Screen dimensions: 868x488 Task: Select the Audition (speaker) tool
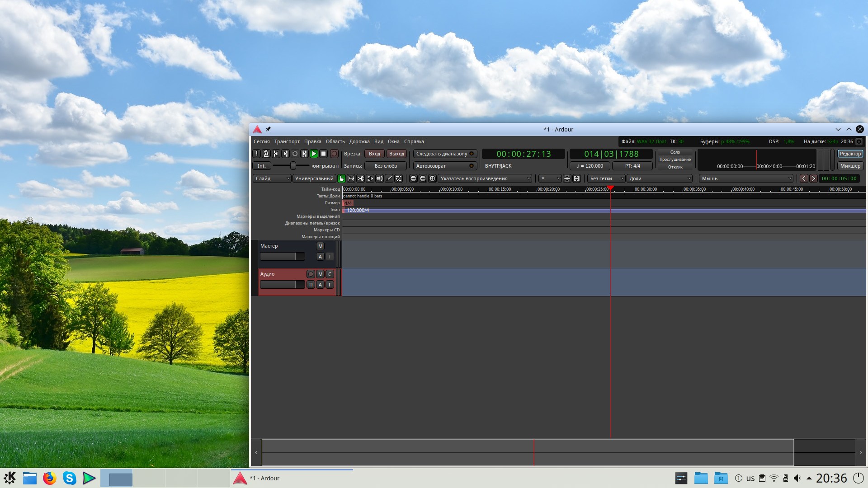pyautogui.click(x=379, y=178)
